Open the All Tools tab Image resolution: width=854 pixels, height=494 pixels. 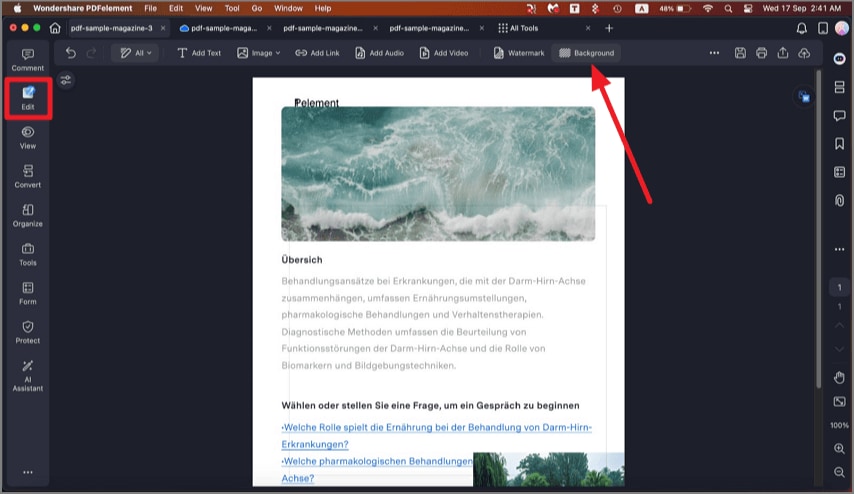tap(518, 28)
